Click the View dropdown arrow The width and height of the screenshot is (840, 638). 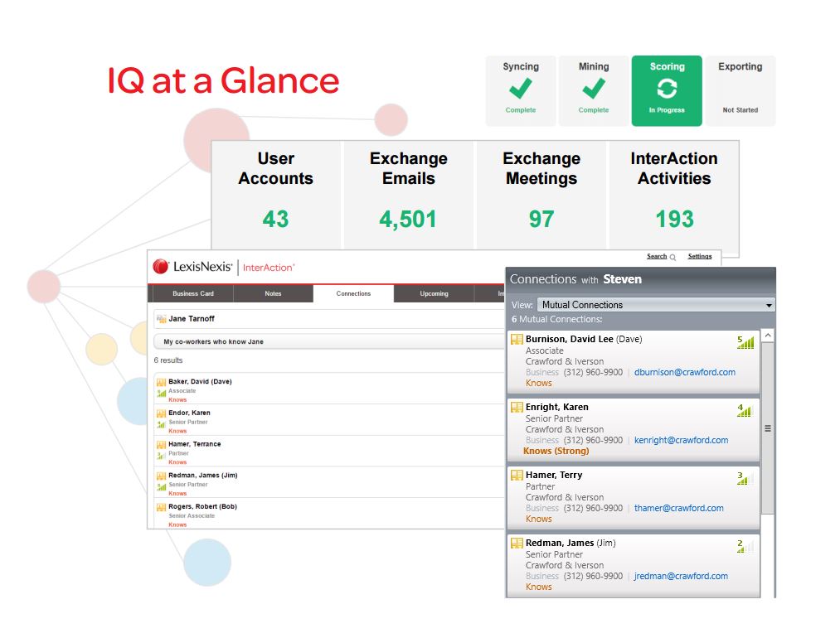point(769,305)
